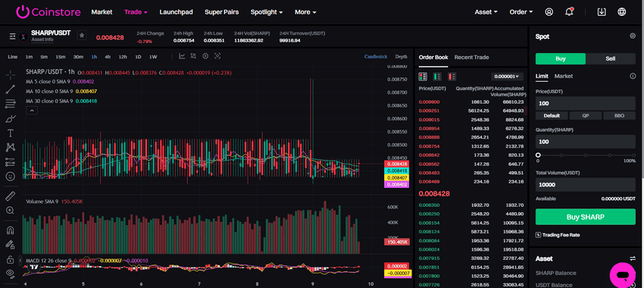The height and width of the screenshot is (288, 644).
Task: Open chart settings gear in toolbar
Action: click(x=205, y=56)
